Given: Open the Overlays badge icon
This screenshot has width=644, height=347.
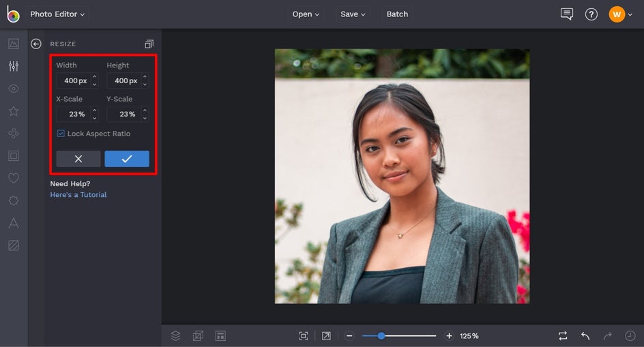Looking at the screenshot, I should [14, 200].
